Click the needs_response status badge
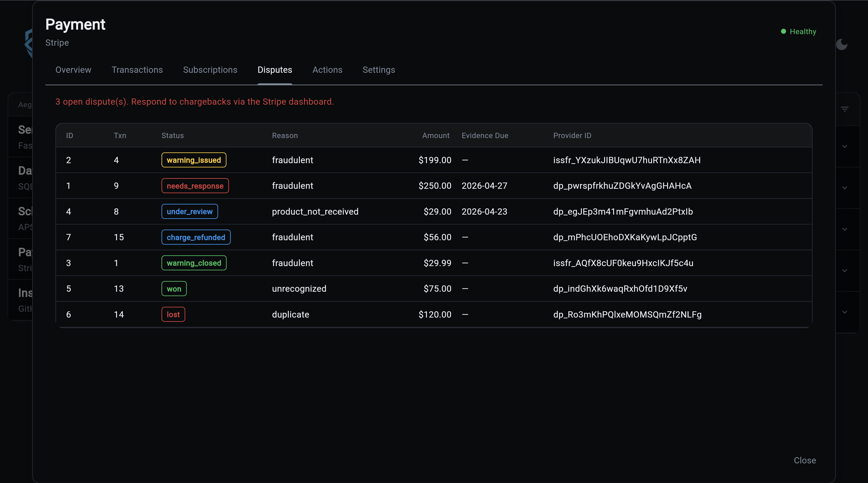This screenshot has width=868, height=483. (195, 186)
